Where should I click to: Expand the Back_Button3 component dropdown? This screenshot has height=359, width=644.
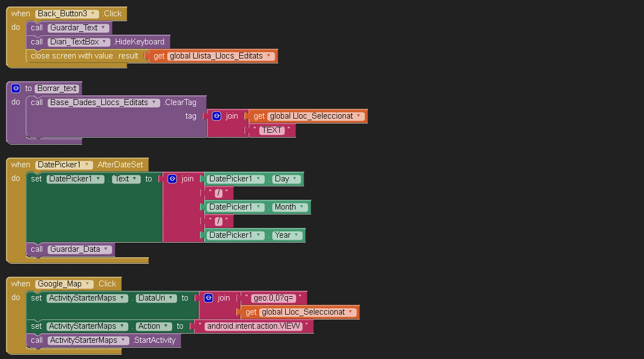click(94, 14)
